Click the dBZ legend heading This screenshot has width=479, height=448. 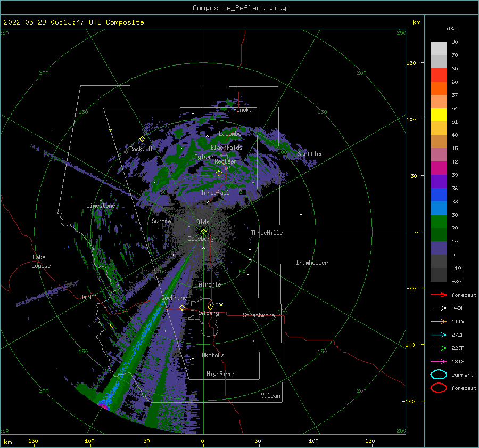(451, 28)
